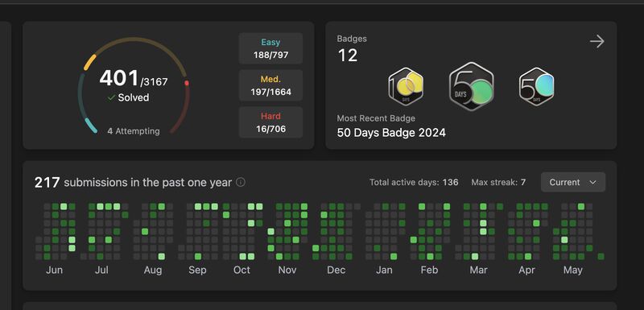The image size is (644, 310).
Task: Open 50 Days Badge 2024 title
Action: (391, 133)
